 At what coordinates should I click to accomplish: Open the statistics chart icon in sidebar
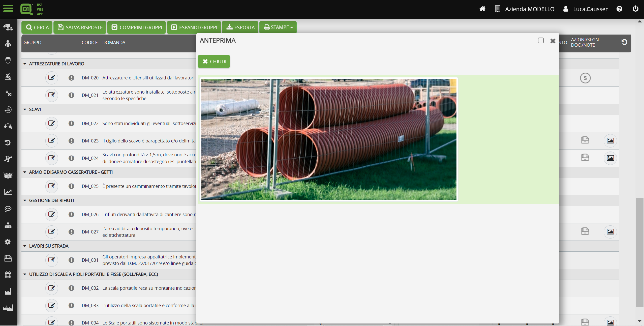click(8, 192)
